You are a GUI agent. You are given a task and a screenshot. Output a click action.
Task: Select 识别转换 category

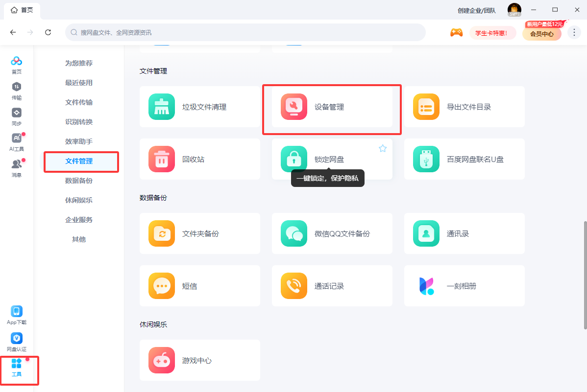[x=78, y=122]
